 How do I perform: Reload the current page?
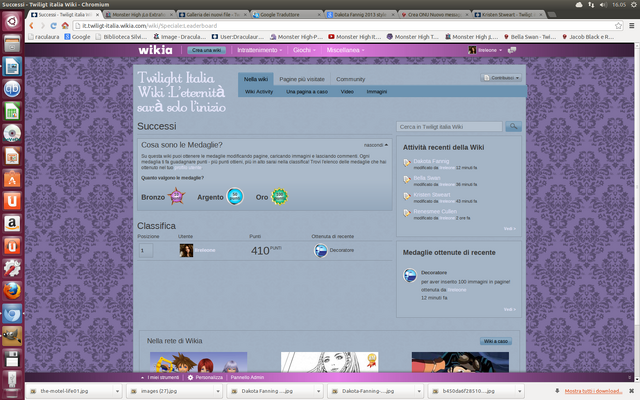click(x=53, y=26)
